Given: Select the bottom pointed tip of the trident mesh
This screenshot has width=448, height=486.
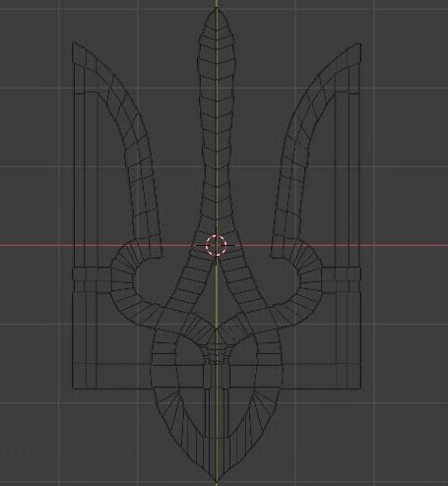Looking at the screenshot, I should 217,482.
